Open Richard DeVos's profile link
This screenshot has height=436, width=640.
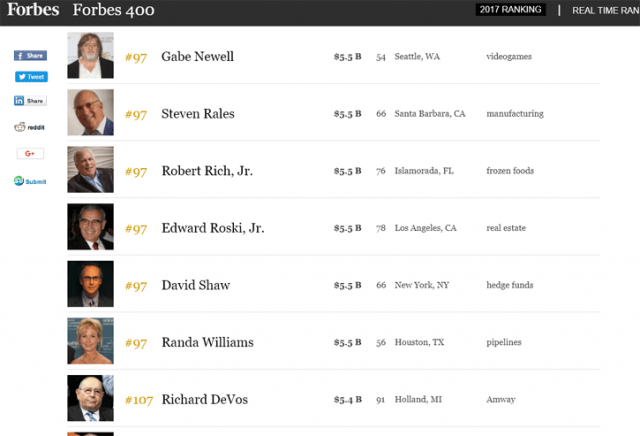[203, 399]
